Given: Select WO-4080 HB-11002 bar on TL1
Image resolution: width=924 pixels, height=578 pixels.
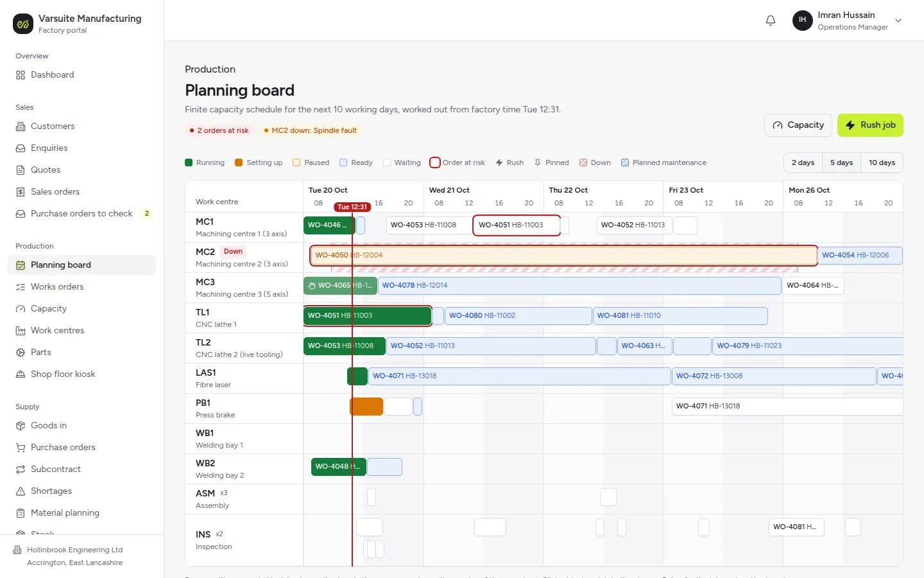Looking at the screenshot, I should pos(518,316).
